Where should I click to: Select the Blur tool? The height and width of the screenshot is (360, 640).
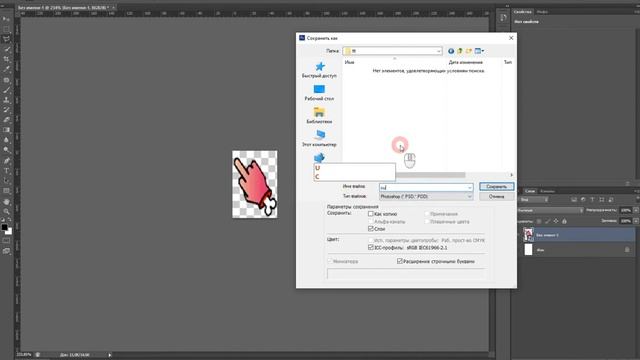point(6,140)
